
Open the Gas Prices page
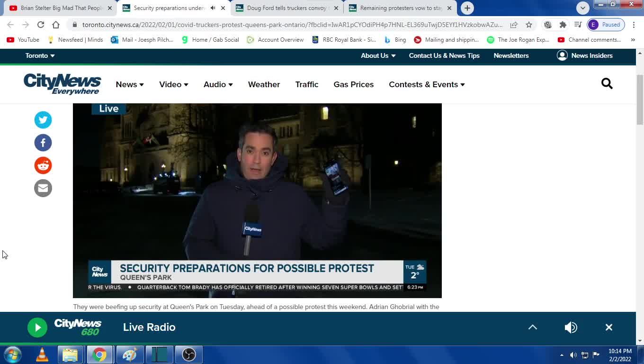click(353, 84)
